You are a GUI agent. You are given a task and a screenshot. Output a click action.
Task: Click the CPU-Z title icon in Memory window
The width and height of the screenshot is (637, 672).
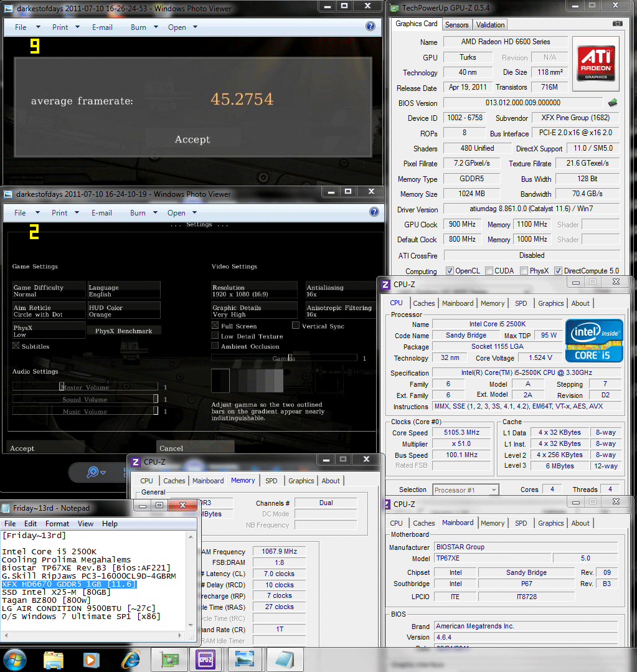pyautogui.click(x=136, y=462)
